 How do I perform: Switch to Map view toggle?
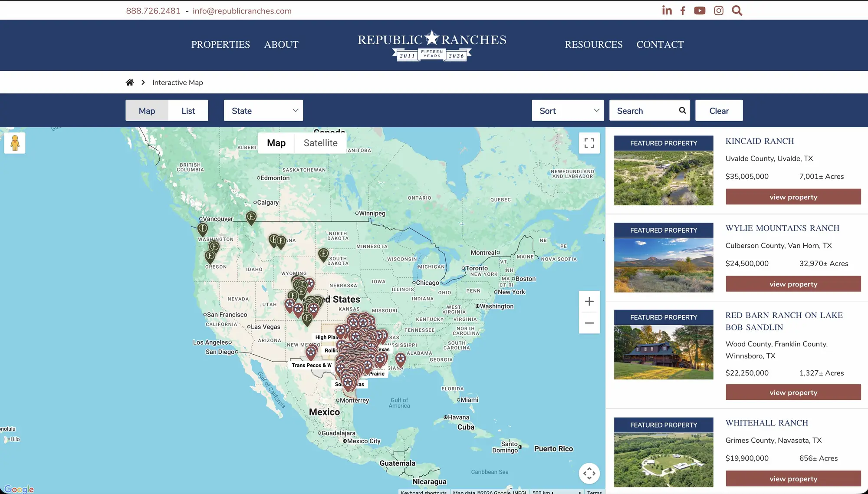147,110
